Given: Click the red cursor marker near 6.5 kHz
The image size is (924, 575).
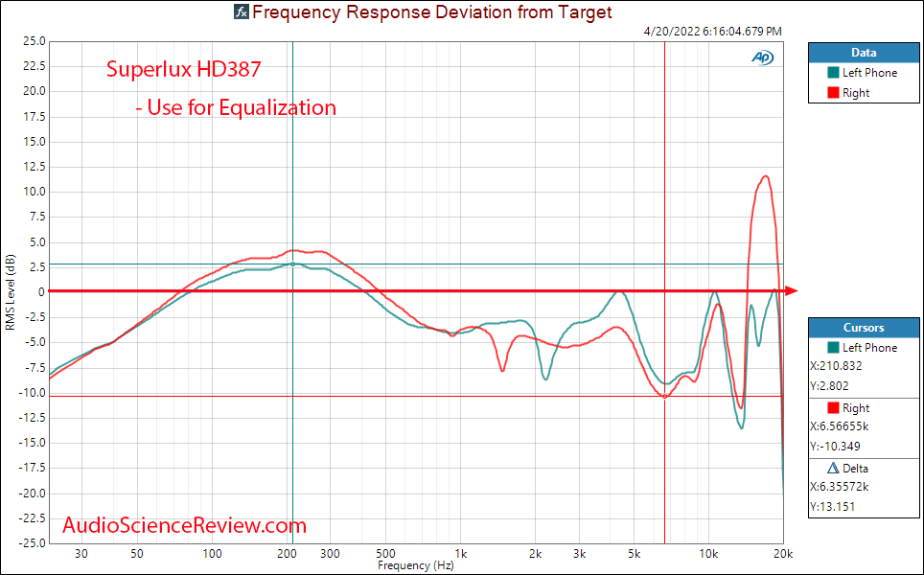Looking at the screenshot, I should click(664, 397).
